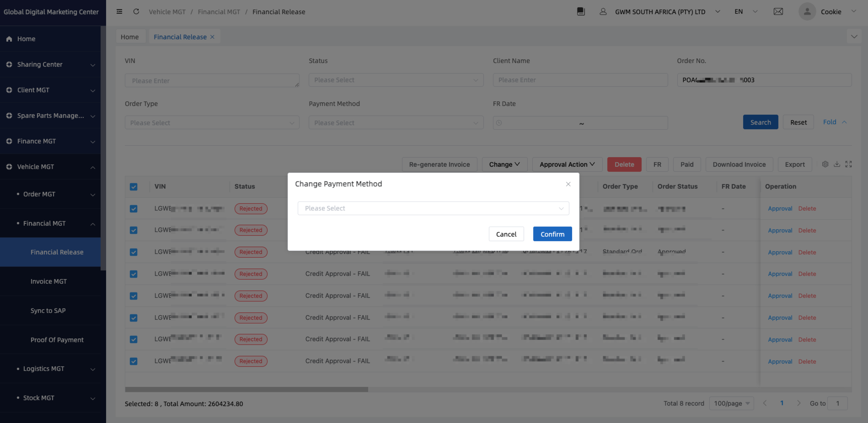Switch to the Home tab
The width and height of the screenshot is (868, 423).
130,37
